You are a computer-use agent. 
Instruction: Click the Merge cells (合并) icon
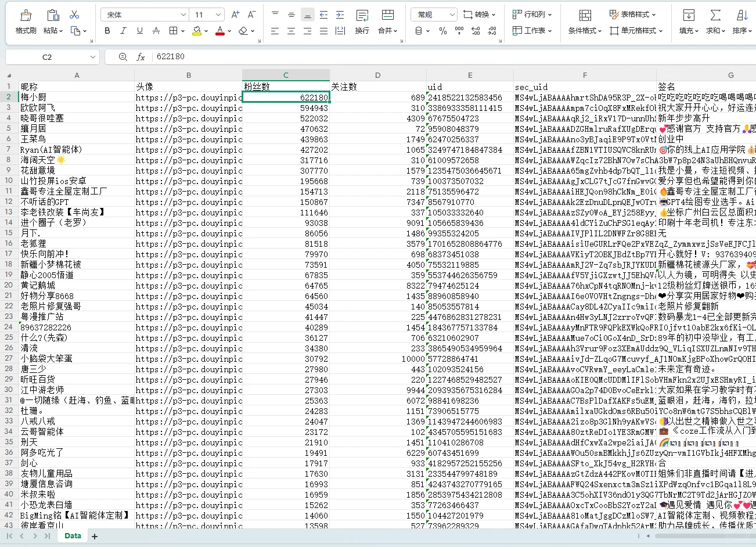[387, 16]
